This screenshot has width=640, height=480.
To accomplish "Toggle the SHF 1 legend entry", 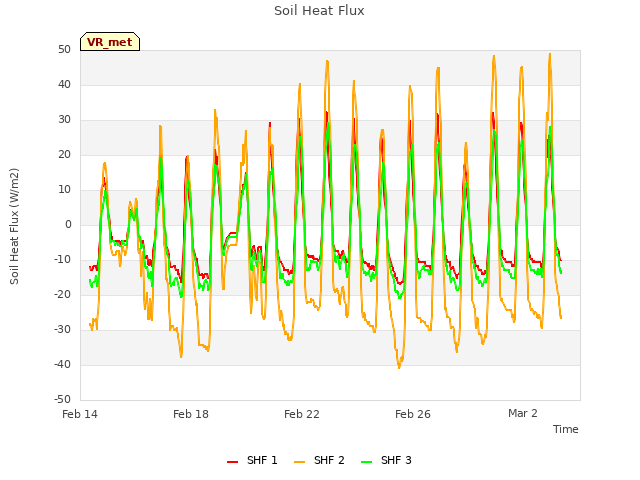I will pos(252,460).
